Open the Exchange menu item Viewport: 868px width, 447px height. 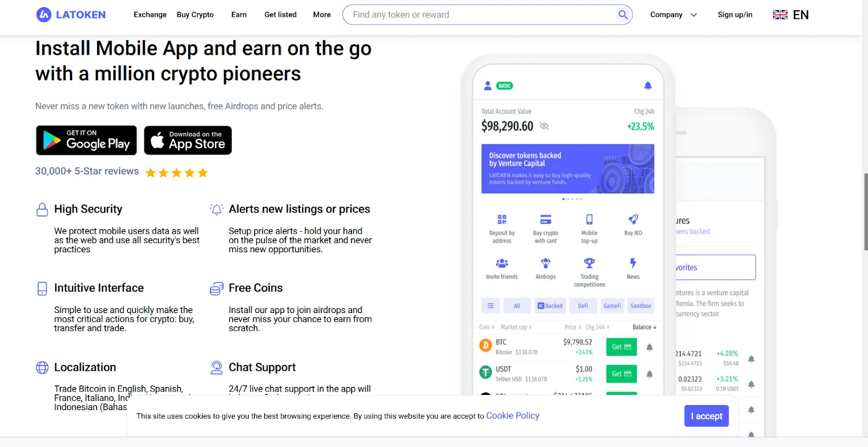click(150, 15)
